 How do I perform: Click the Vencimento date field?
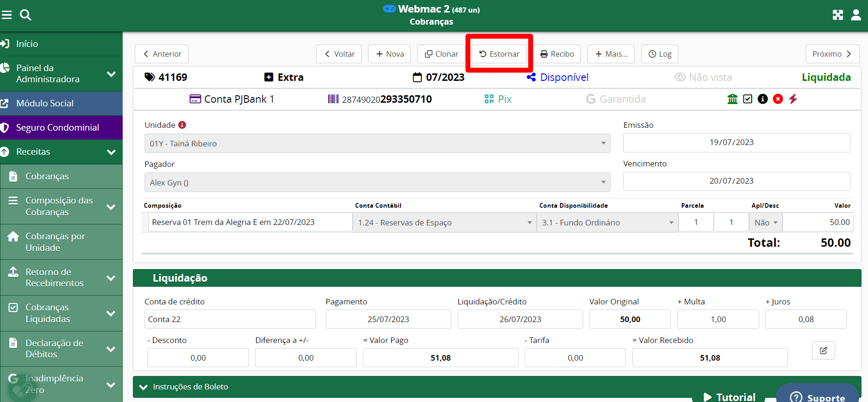tap(736, 181)
